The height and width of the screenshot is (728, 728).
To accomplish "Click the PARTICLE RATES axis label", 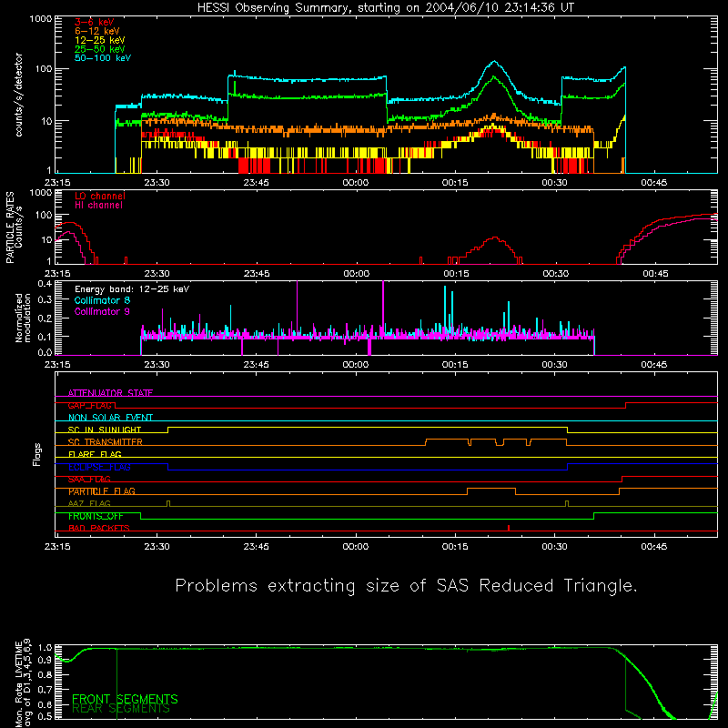I will (x=15, y=227).
